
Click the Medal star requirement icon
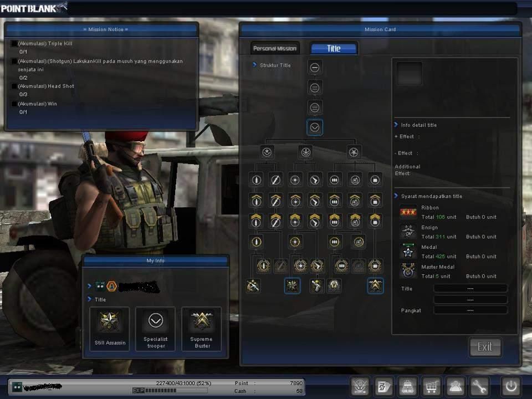pos(408,252)
